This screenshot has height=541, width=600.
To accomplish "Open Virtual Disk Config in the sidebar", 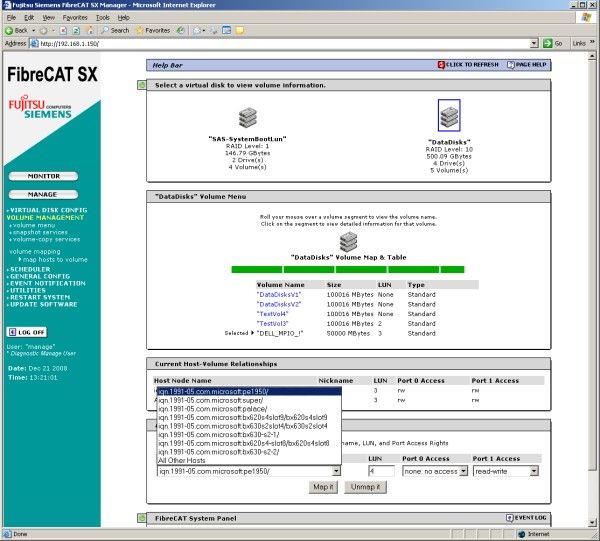I will click(x=49, y=210).
